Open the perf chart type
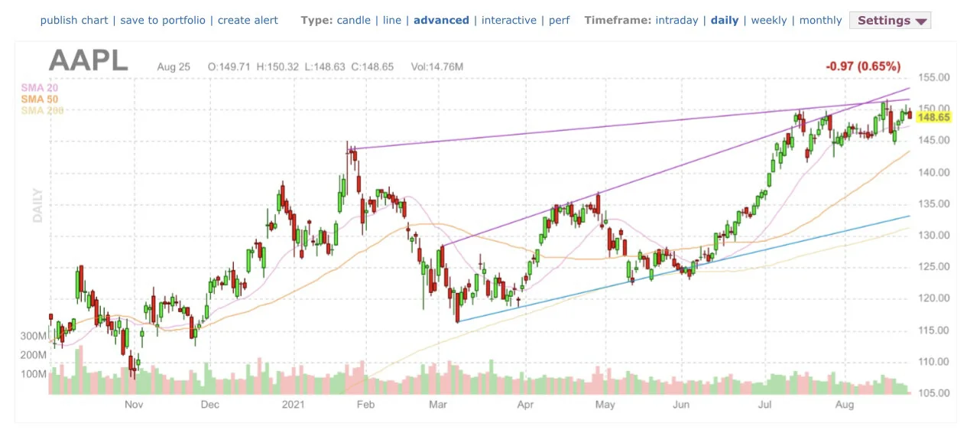 (559, 20)
